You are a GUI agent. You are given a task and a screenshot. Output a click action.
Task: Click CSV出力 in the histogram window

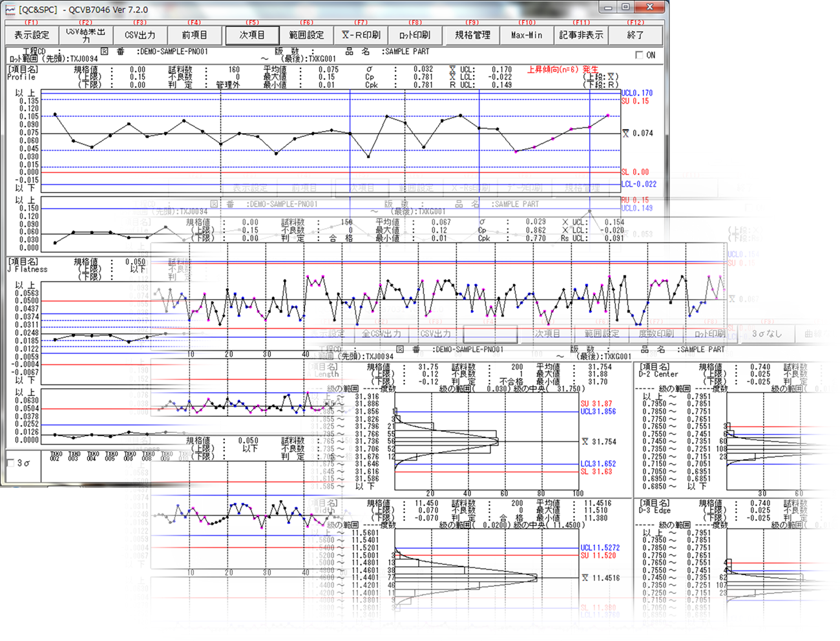[x=436, y=334]
